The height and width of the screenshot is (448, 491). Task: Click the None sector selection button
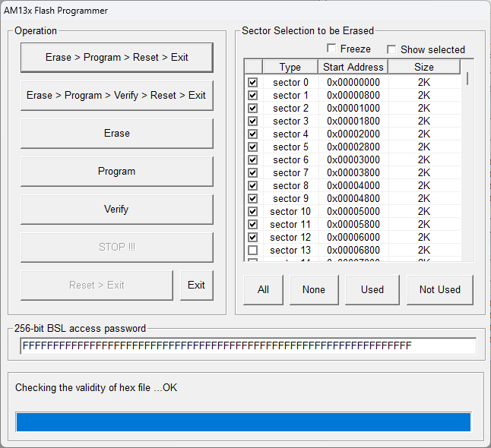[x=314, y=290]
